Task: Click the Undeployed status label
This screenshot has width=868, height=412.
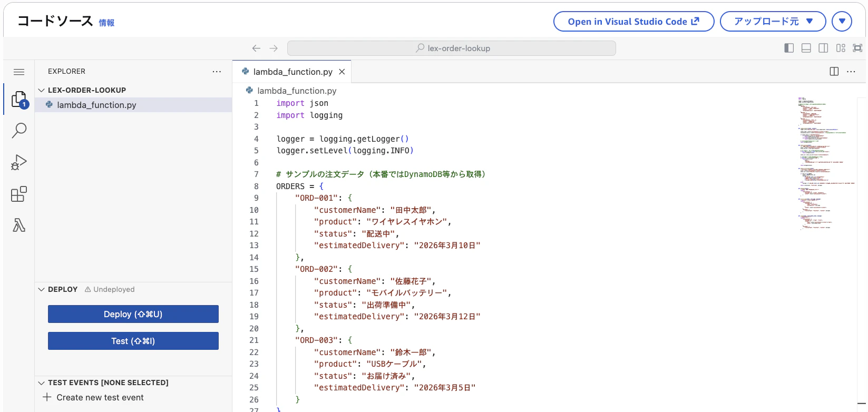Action: (x=110, y=289)
